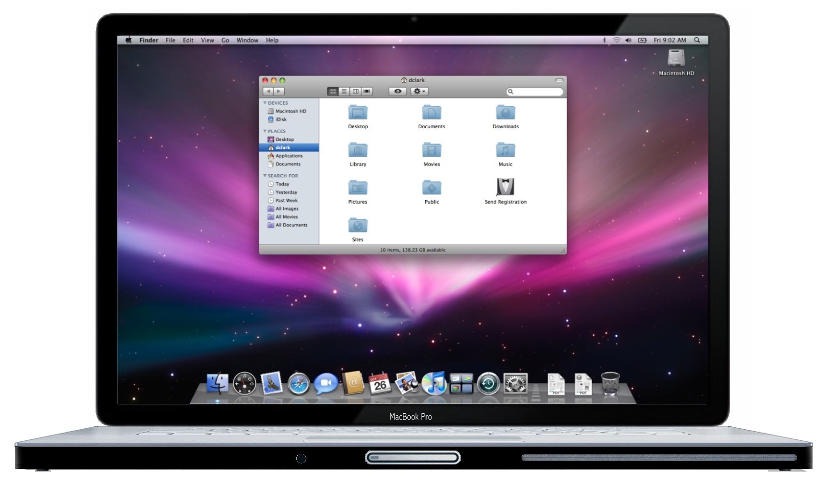The width and height of the screenshot is (828, 504).
Task: Open the Action gear menu
Action: pyautogui.click(x=419, y=92)
